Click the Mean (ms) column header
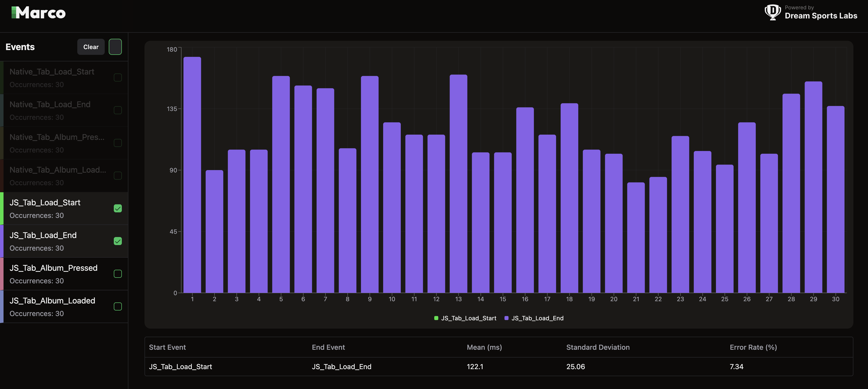868x389 pixels. tap(484, 347)
